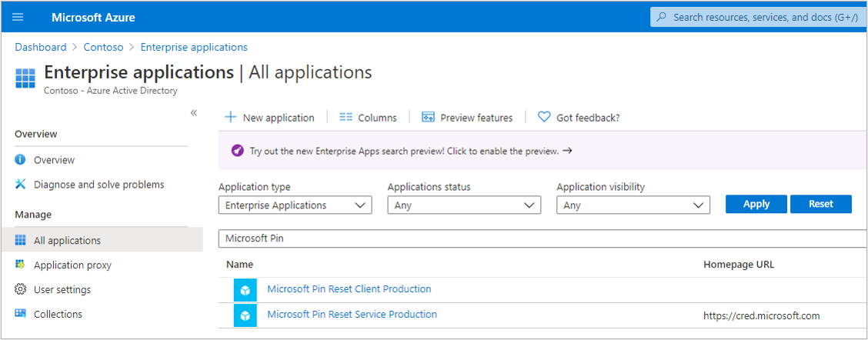Collapse the left sidebar with double chevron
868x340 pixels.
coord(194,113)
